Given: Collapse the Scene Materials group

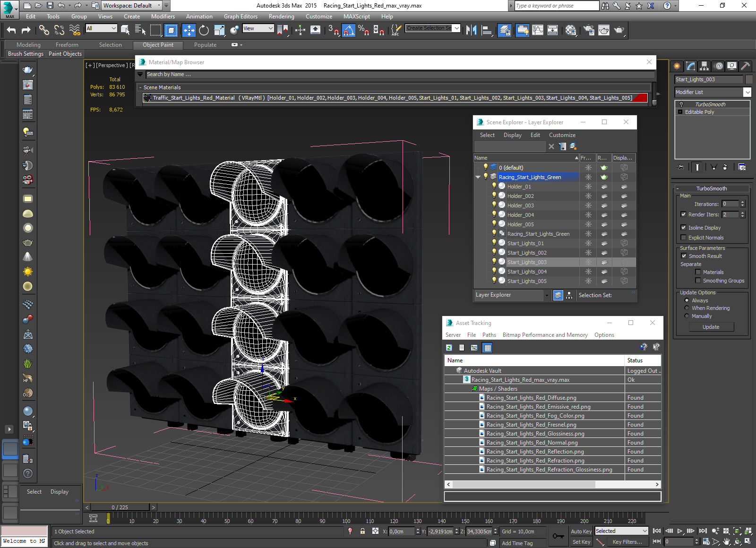Looking at the screenshot, I should pyautogui.click(x=140, y=87).
